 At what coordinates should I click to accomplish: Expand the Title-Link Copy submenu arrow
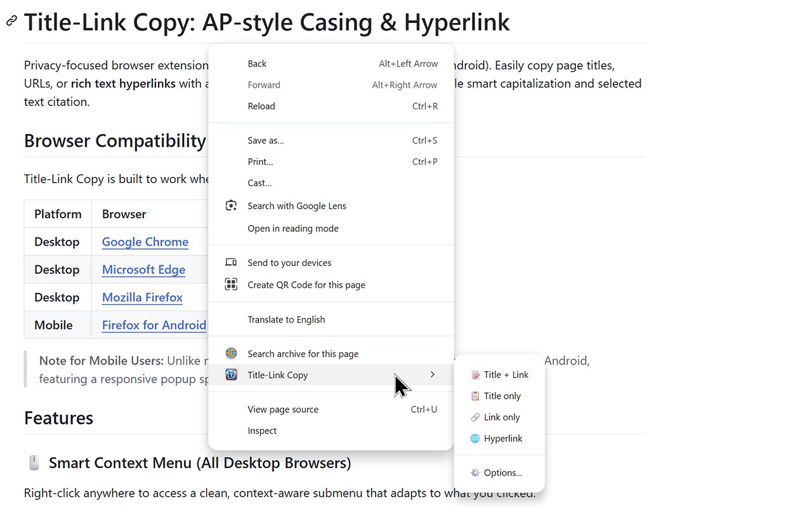point(433,375)
